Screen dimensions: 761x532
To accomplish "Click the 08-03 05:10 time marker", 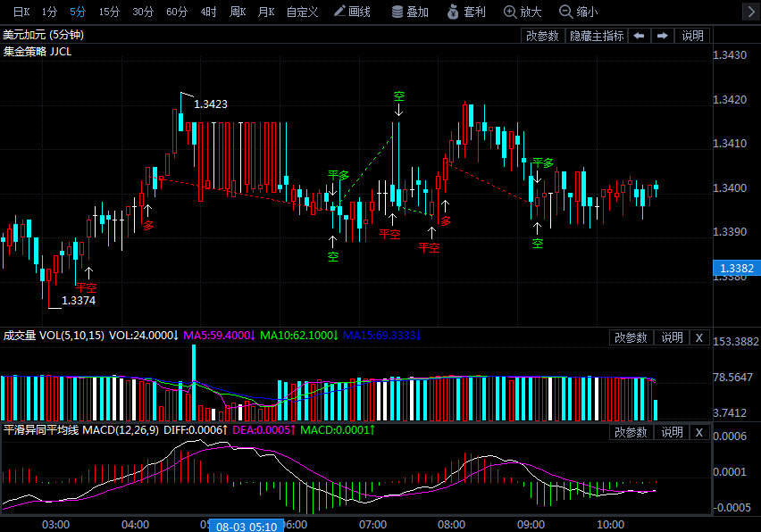I will tap(247, 526).
